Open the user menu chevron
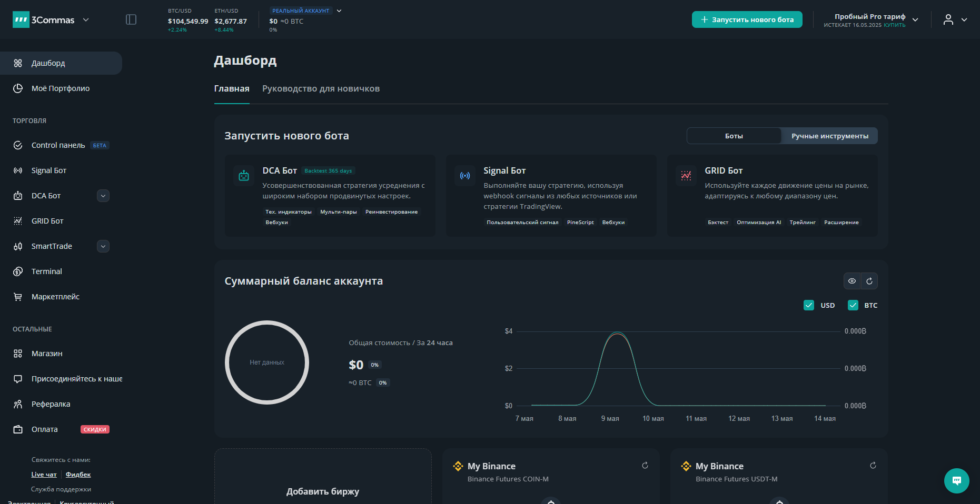 964,20
